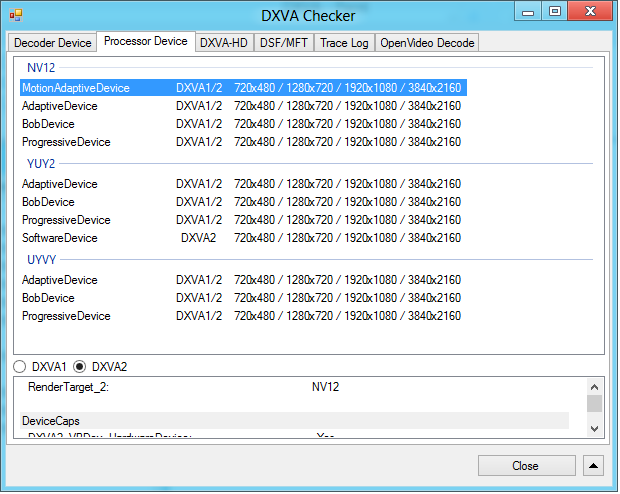Select AdaptiveDevice row under YUY2
The height and width of the screenshot is (494, 620).
242,184
